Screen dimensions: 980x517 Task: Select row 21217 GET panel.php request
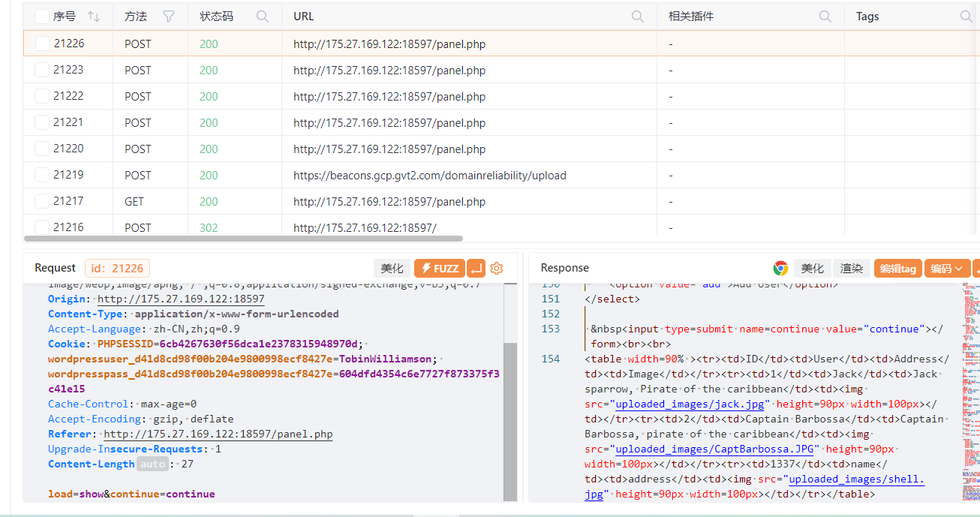[389, 202]
